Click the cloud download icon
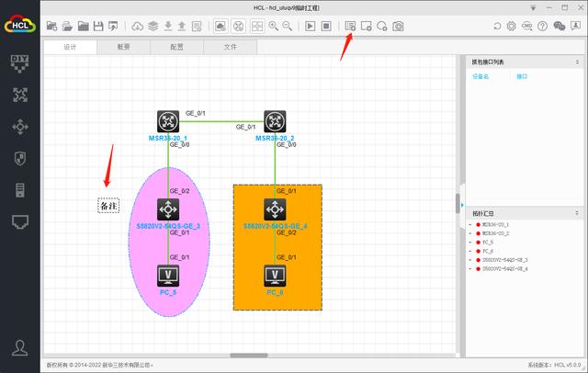Screen dimensions: 588x373 (137, 26)
